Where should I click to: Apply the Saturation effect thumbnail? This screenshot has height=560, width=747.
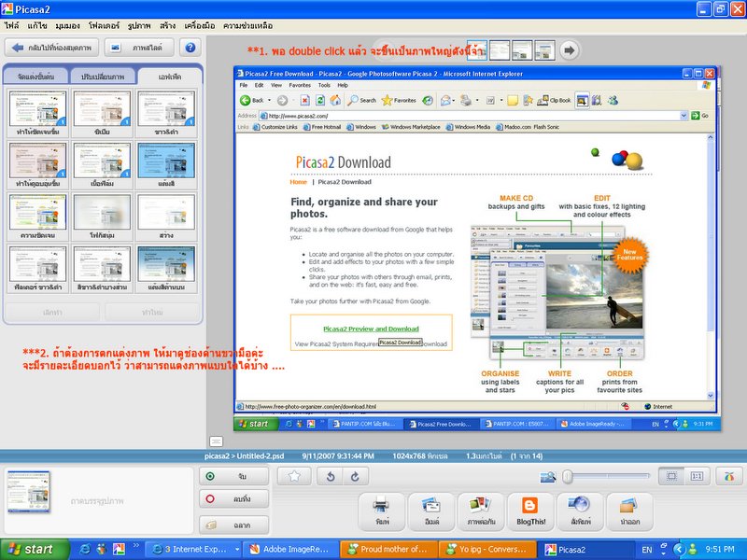pyautogui.click(x=37, y=217)
